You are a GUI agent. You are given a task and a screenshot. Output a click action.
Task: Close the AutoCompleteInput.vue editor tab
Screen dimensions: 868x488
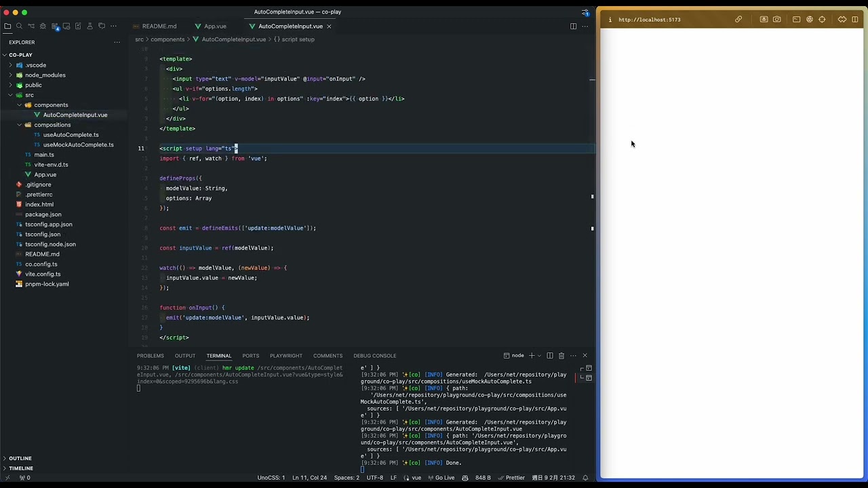(329, 26)
